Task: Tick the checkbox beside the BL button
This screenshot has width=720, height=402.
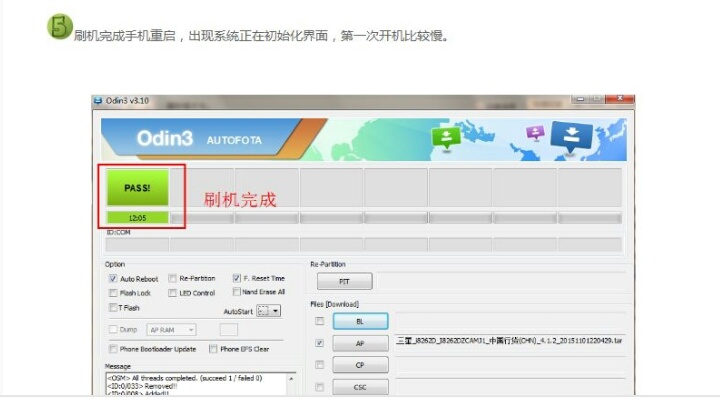Action: (x=320, y=321)
